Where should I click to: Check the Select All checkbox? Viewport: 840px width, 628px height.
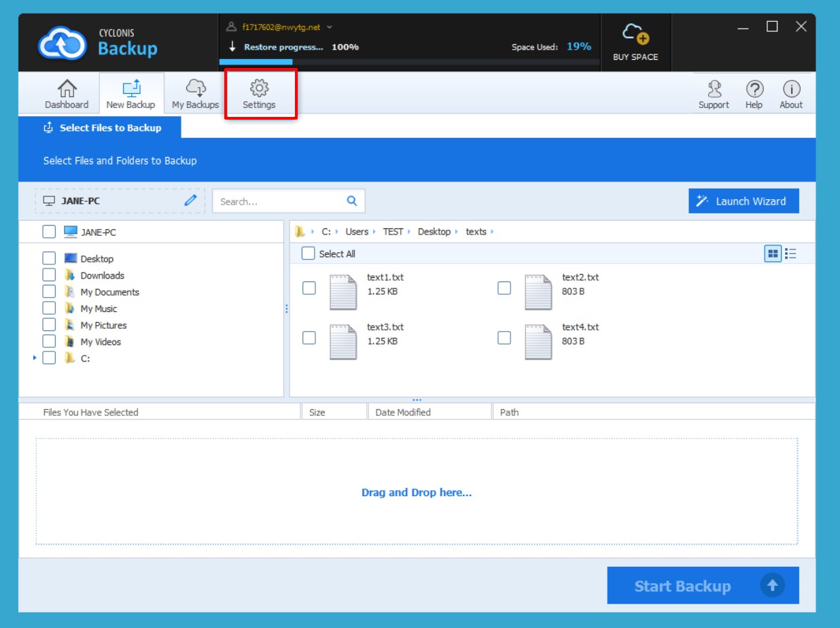pos(309,254)
